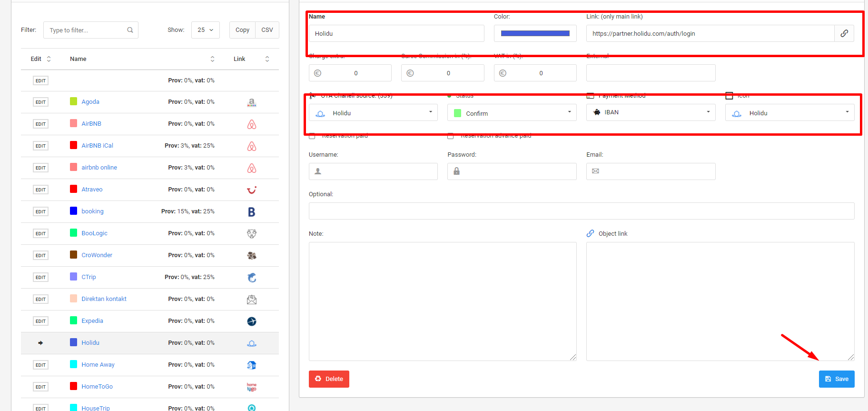
Task: Open the CroWonder name link
Action: [97, 255]
